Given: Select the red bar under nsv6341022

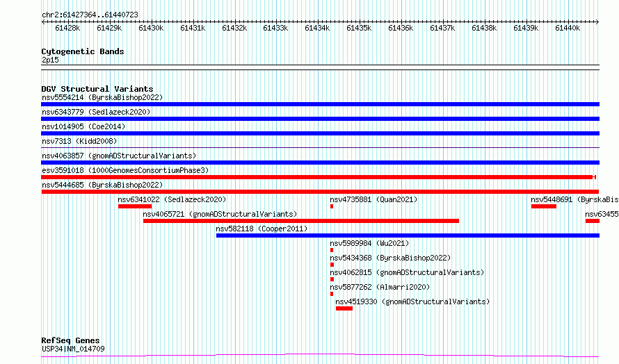Looking at the screenshot, I should [x=135, y=206].
